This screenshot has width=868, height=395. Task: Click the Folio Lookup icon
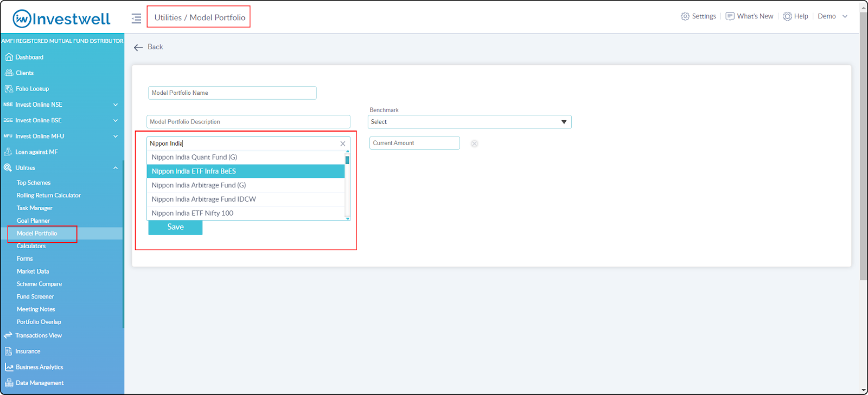9,88
